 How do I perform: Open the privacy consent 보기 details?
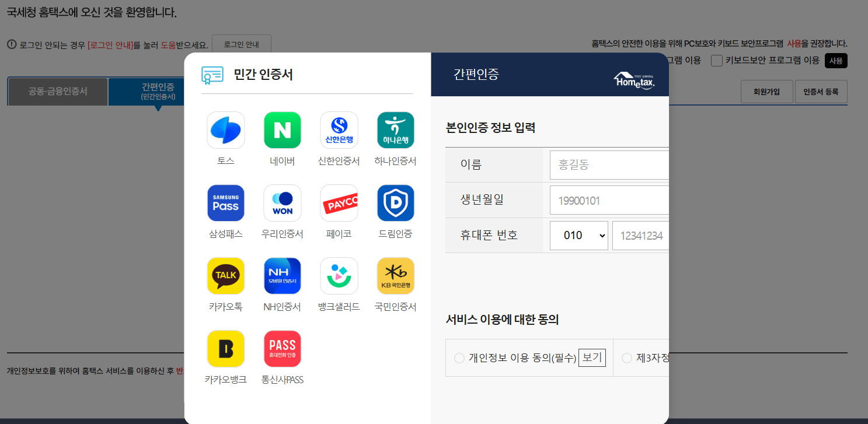pos(591,358)
